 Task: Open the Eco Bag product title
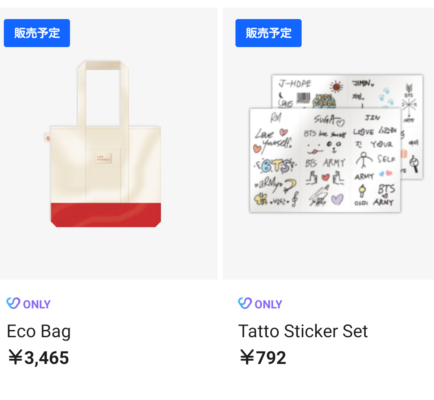[39, 332]
